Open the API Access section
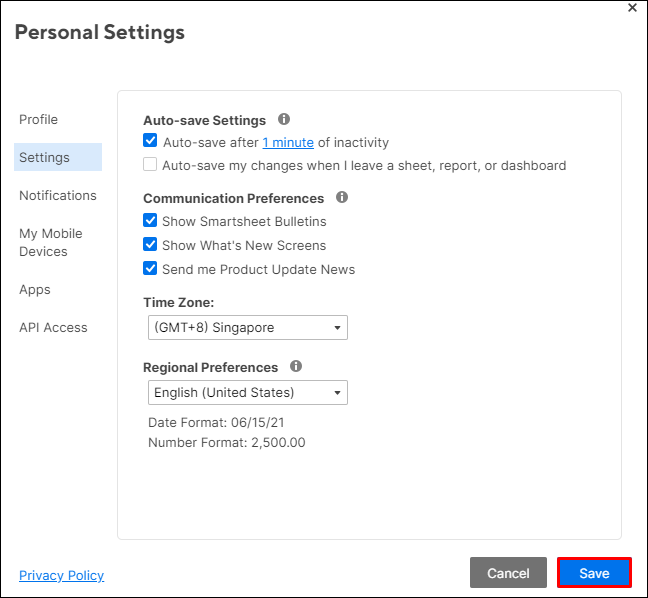Image resolution: width=648 pixels, height=598 pixels. pyautogui.click(x=53, y=327)
